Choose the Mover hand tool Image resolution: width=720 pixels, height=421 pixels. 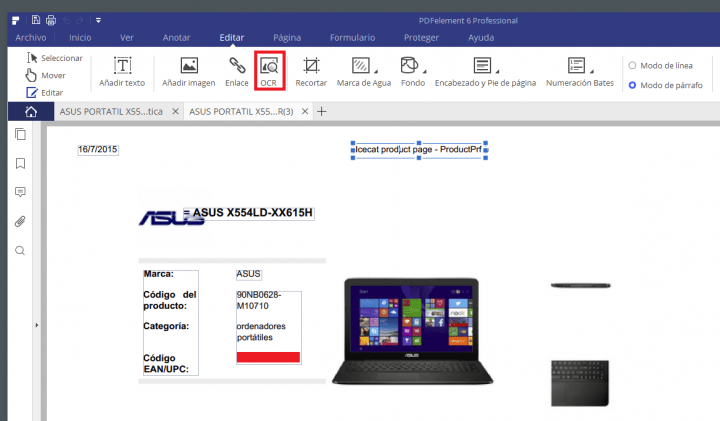coord(45,75)
